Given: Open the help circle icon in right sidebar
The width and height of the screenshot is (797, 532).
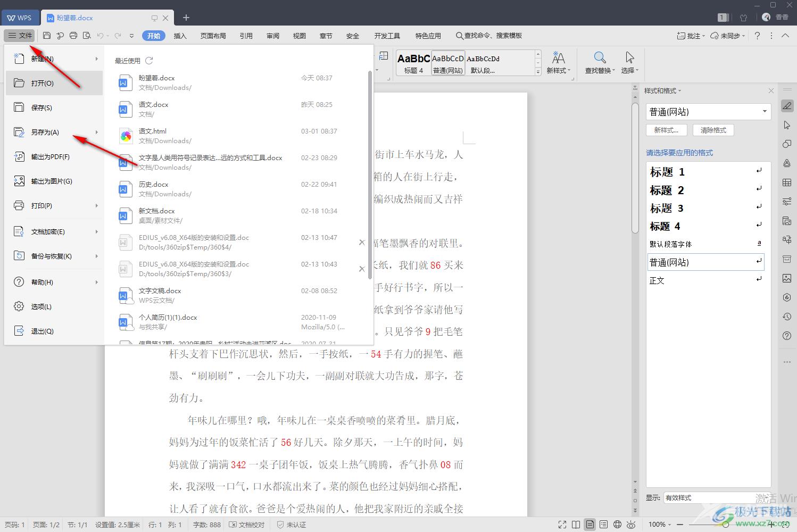Looking at the screenshot, I should pyautogui.click(x=787, y=336).
